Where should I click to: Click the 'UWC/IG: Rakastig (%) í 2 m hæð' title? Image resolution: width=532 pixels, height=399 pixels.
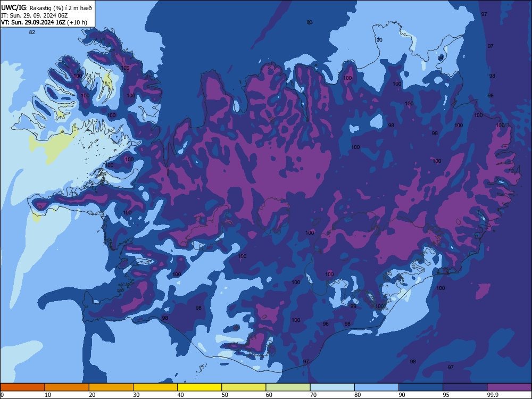coord(46,7)
